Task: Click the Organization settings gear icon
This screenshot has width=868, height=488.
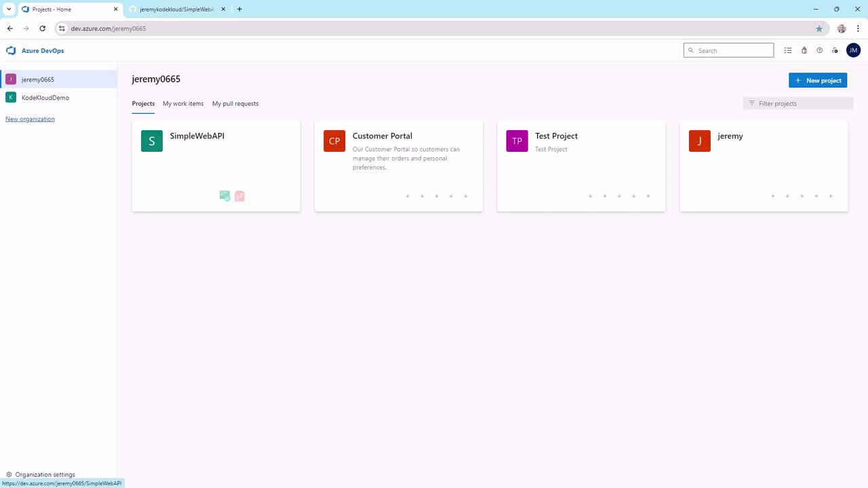Action: tap(9, 474)
